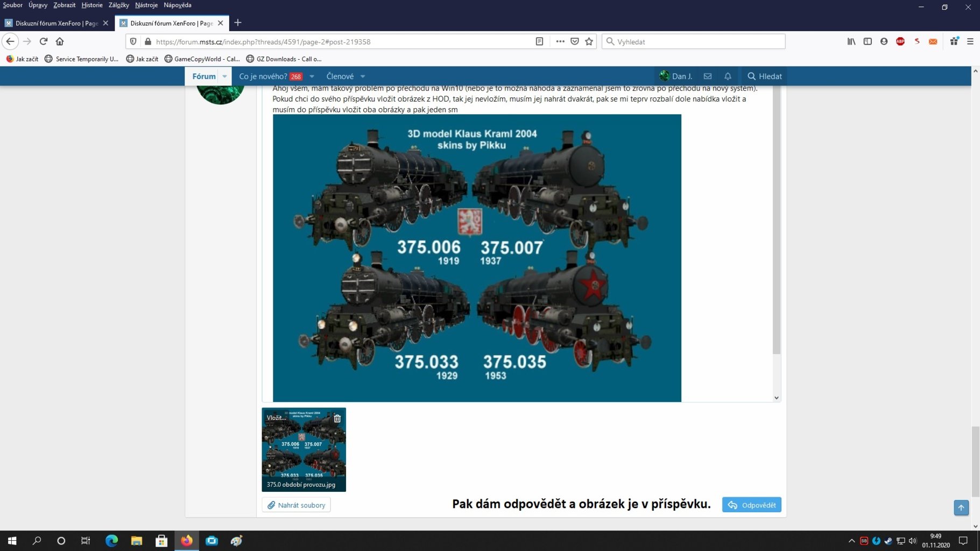The width and height of the screenshot is (980, 551).
Task: Switch to the first Diskuzní fórum tab
Action: 54,23
